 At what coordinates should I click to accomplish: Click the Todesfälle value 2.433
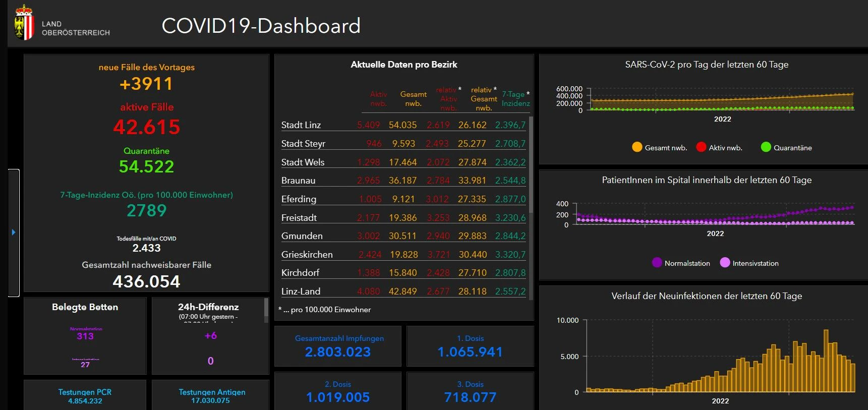146,248
